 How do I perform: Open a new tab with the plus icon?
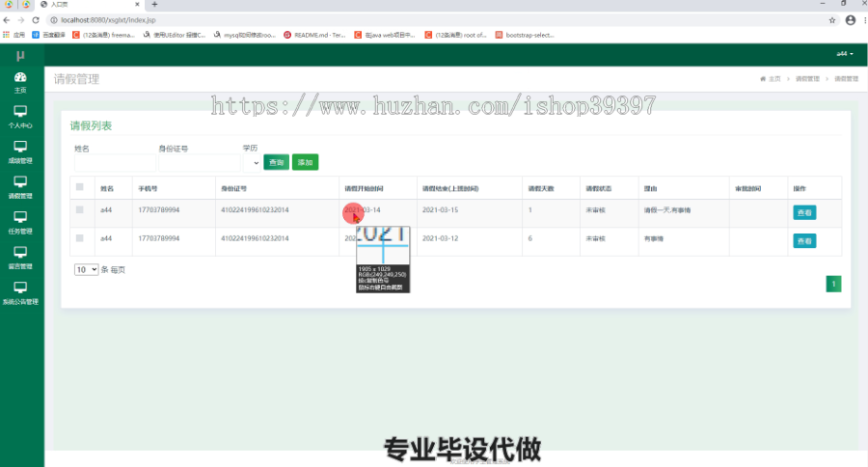tap(154, 5)
